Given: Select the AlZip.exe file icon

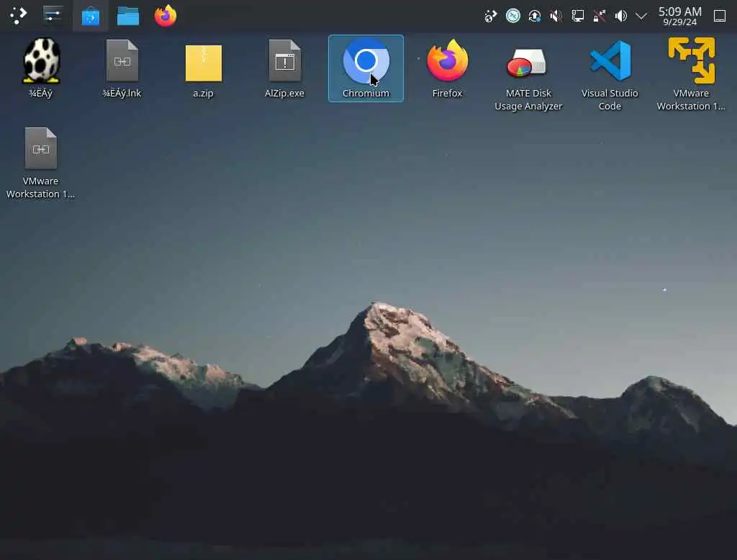Looking at the screenshot, I should (x=285, y=60).
